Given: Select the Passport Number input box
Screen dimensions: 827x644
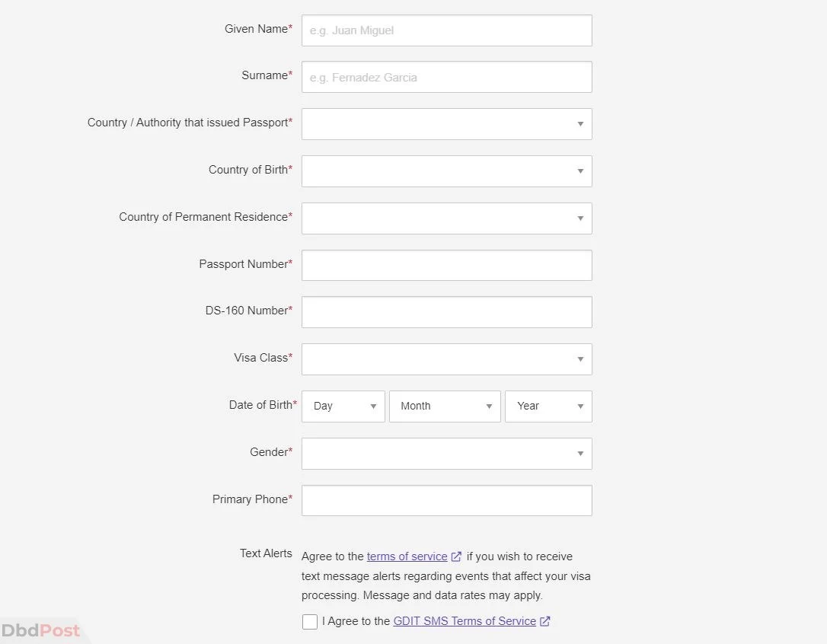Looking at the screenshot, I should point(447,266).
